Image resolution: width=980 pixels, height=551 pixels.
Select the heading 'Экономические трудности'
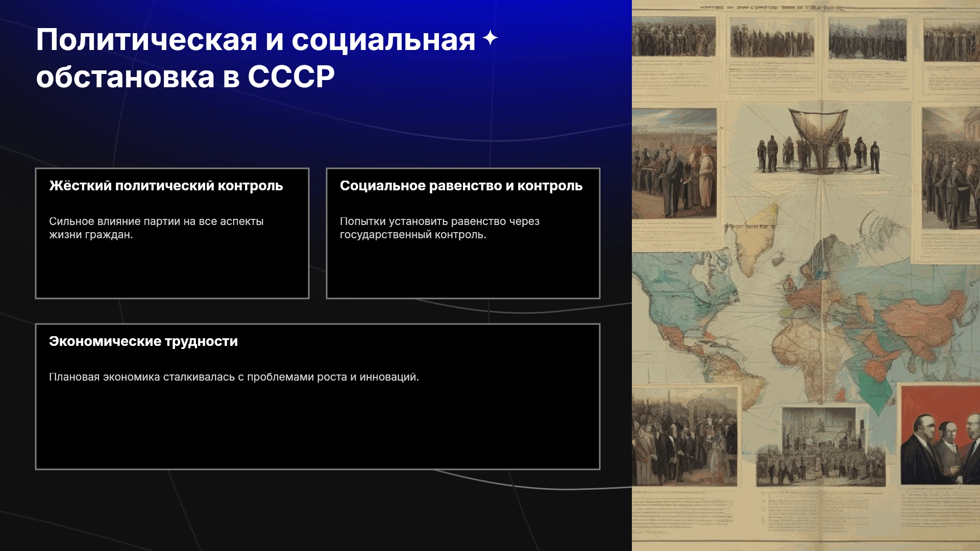[x=143, y=341]
